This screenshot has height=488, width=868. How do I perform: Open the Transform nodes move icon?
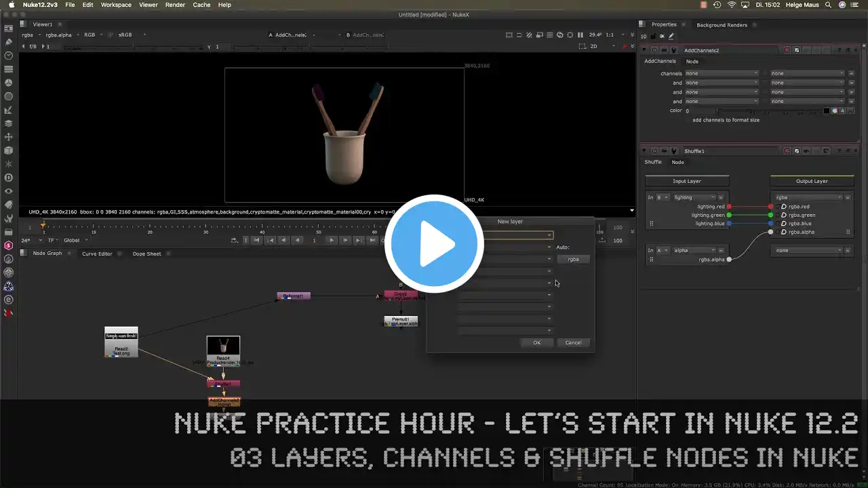[x=9, y=137]
